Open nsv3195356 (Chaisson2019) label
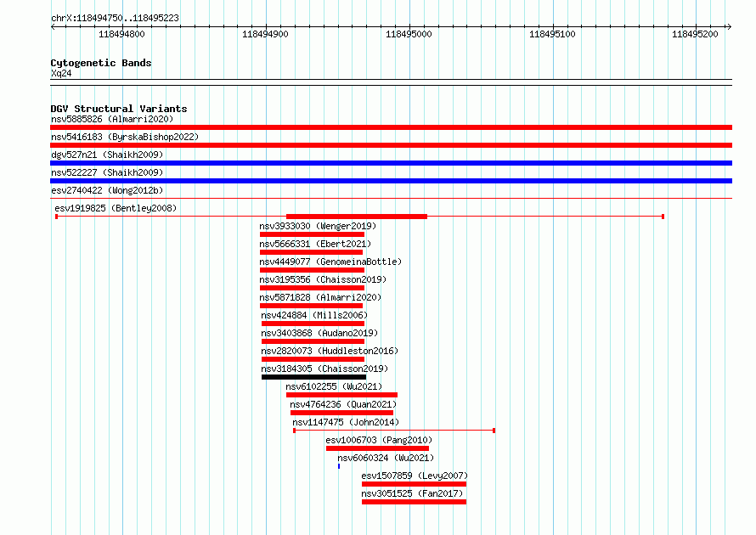756x535 pixels. pyautogui.click(x=323, y=279)
